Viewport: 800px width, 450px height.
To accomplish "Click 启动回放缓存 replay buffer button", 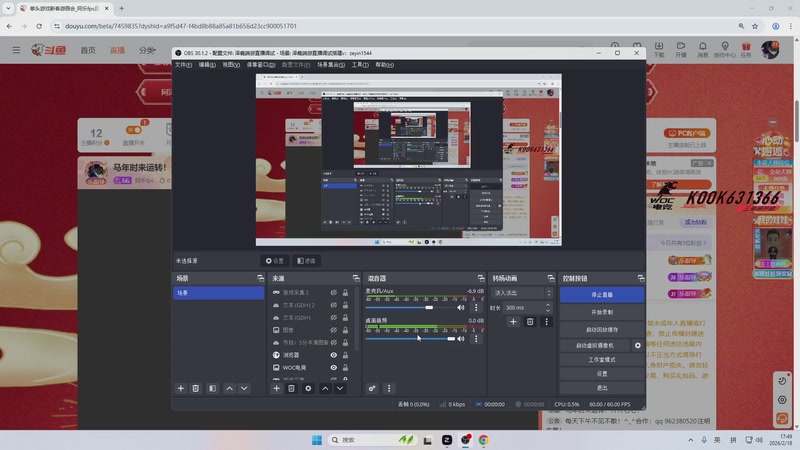I will point(602,330).
